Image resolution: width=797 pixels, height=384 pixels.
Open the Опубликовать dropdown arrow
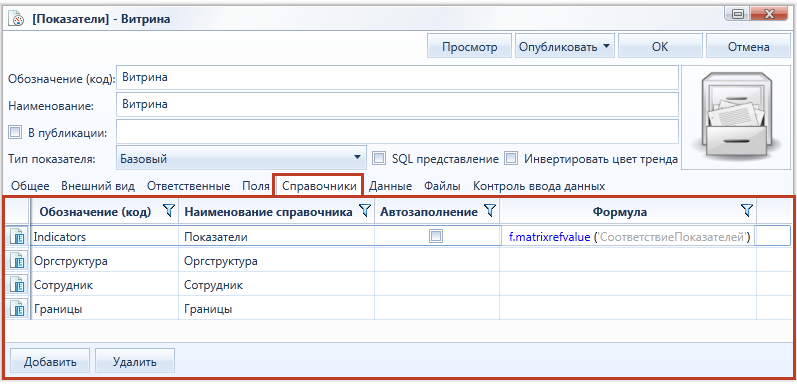pos(606,47)
